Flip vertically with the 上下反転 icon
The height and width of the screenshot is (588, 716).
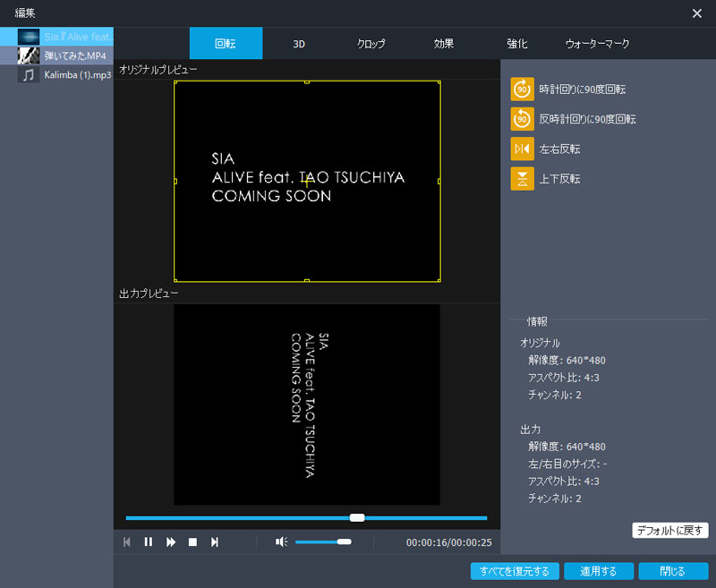click(x=522, y=178)
